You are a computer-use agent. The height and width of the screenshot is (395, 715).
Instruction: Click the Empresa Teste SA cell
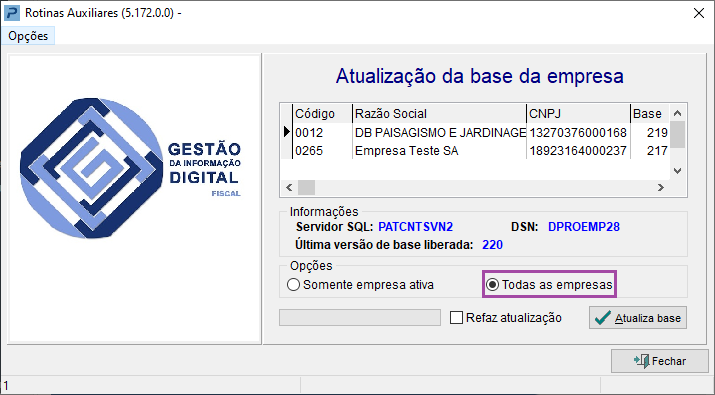coord(440,151)
